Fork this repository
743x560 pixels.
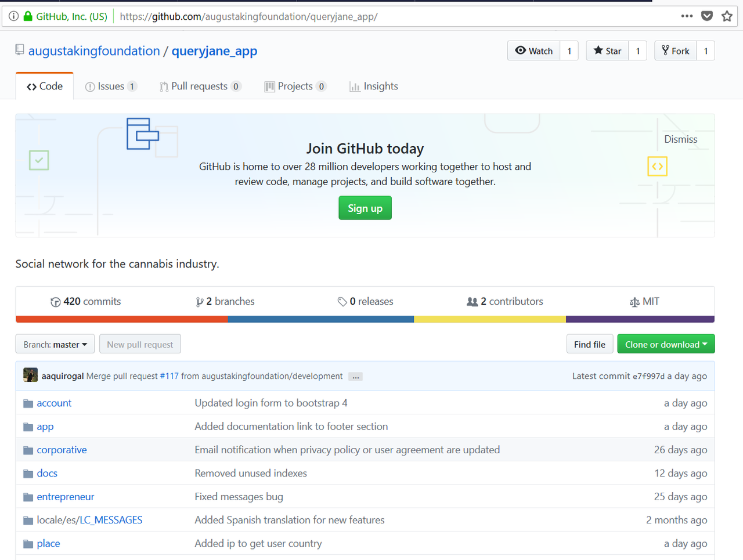[x=676, y=50]
